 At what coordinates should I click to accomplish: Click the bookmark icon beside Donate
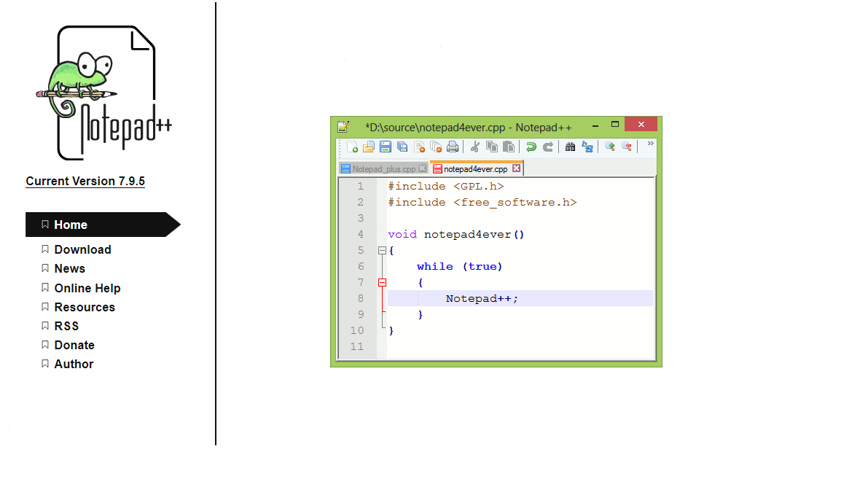[x=45, y=344]
